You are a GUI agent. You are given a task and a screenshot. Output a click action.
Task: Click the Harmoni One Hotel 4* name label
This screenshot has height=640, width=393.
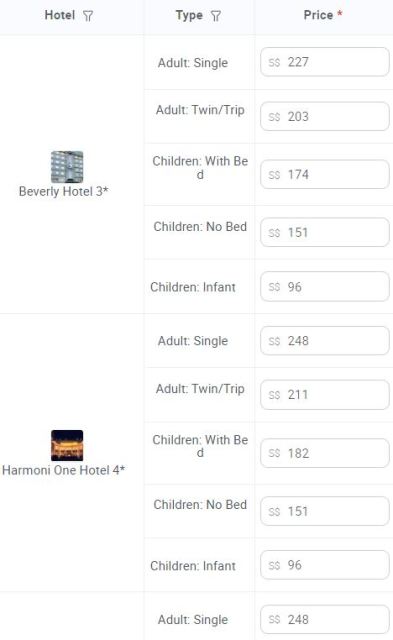[64, 470]
